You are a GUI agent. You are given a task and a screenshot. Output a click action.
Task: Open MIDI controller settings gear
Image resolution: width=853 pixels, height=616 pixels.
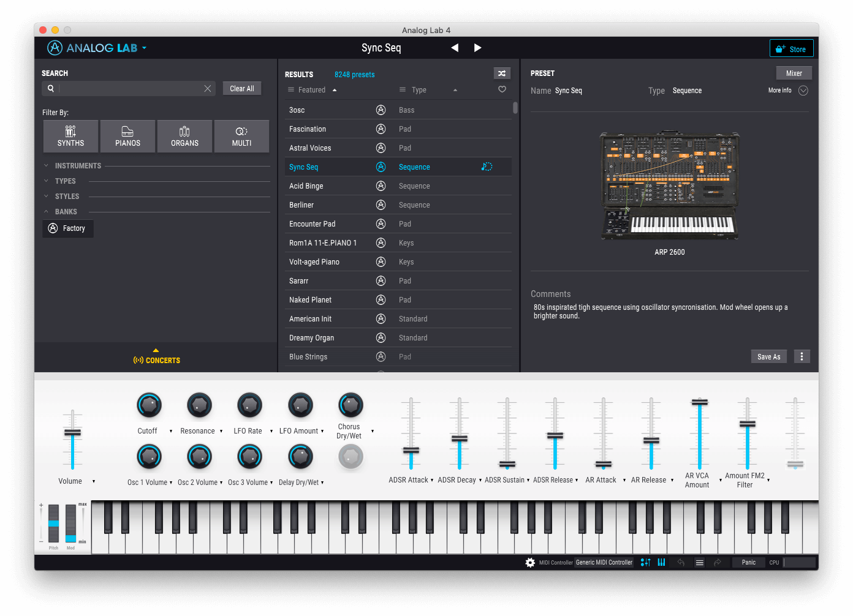530,562
